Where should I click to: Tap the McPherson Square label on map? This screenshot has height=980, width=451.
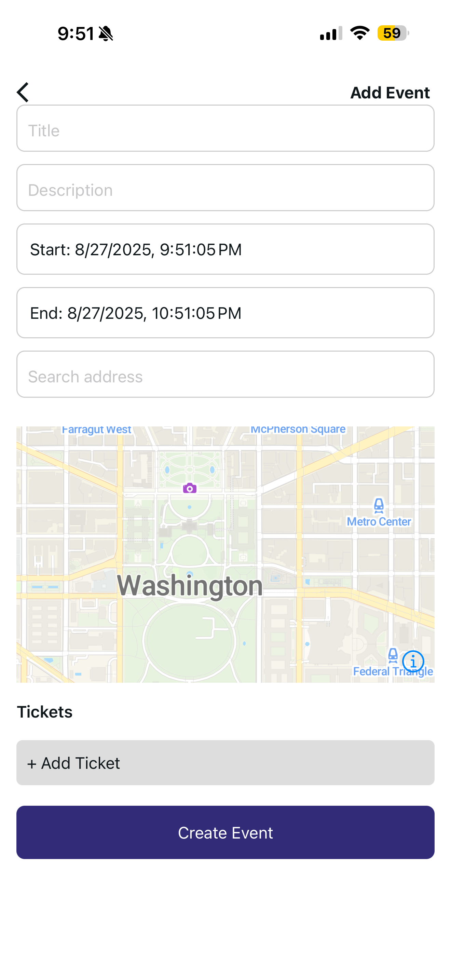tap(298, 430)
